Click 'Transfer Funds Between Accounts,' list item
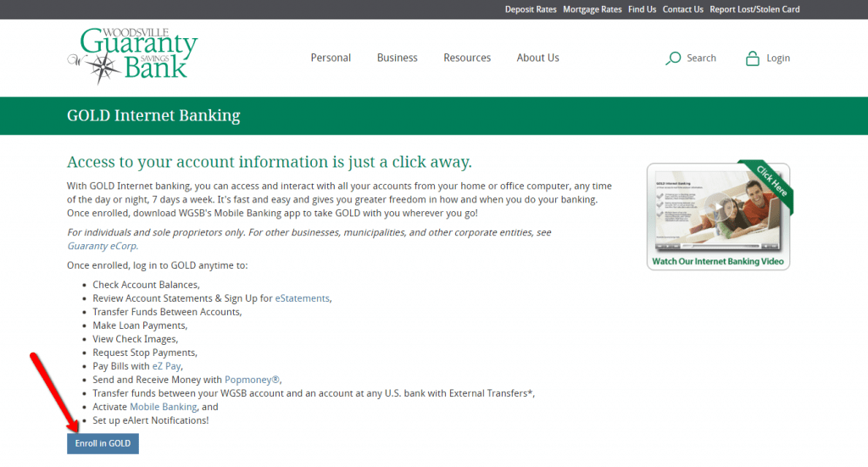Image resolution: width=868 pixels, height=467 pixels. pos(167,312)
